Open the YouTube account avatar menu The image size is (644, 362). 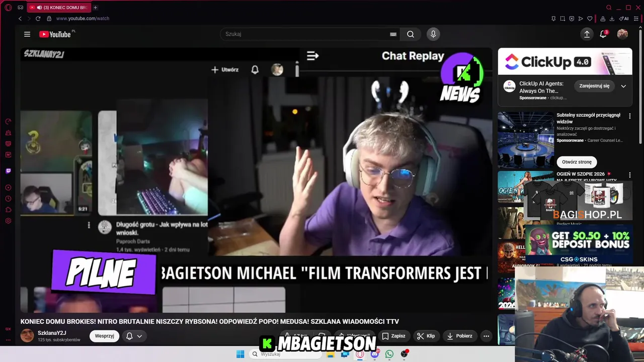click(622, 34)
